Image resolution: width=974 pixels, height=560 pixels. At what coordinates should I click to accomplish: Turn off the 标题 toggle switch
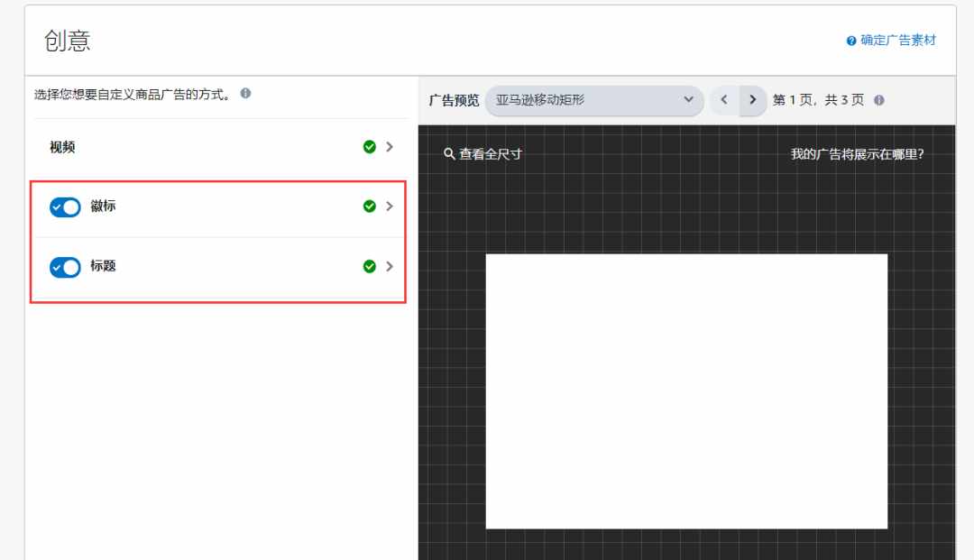coord(65,267)
